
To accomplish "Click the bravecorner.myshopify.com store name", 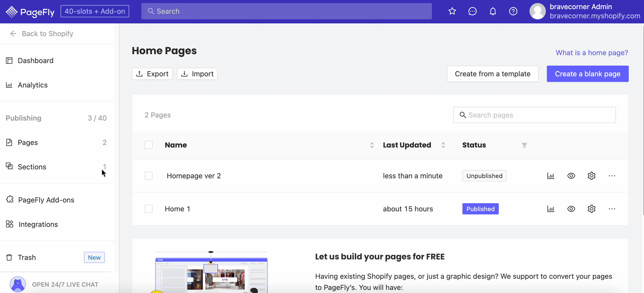I will tap(595, 16).
